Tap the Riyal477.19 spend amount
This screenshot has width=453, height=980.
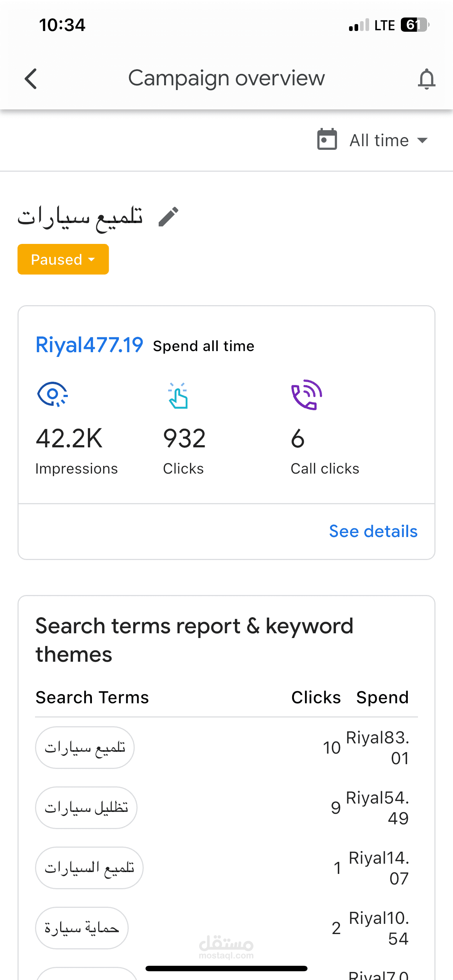(x=89, y=345)
